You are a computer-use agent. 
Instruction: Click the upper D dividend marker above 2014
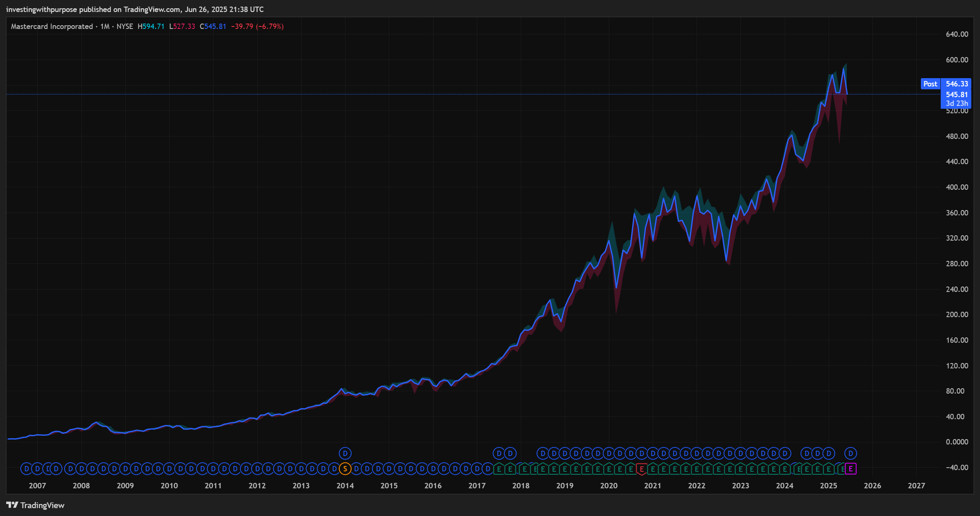pyautogui.click(x=345, y=454)
